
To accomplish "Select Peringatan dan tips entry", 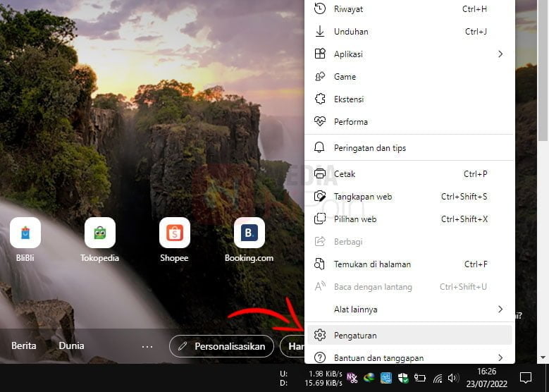I will click(409, 147).
